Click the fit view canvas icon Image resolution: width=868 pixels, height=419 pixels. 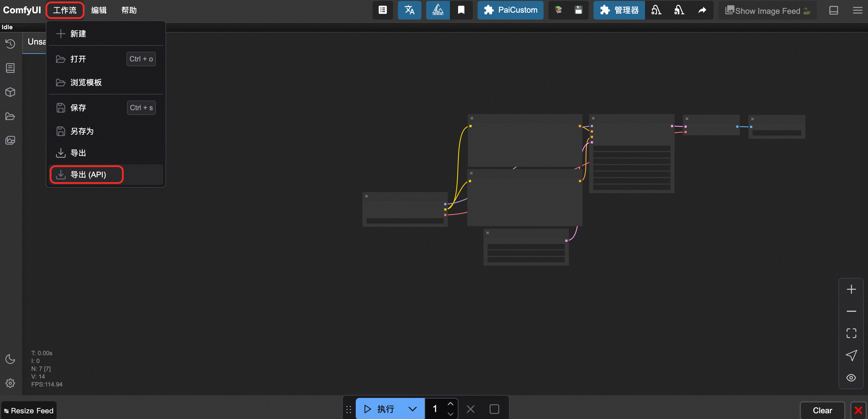(851, 333)
